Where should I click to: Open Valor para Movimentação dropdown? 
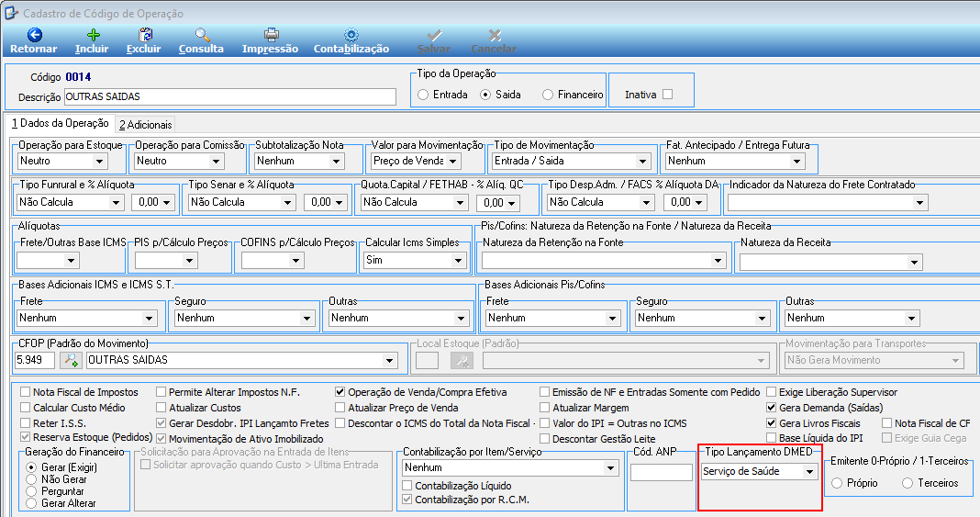tap(452, 162)
